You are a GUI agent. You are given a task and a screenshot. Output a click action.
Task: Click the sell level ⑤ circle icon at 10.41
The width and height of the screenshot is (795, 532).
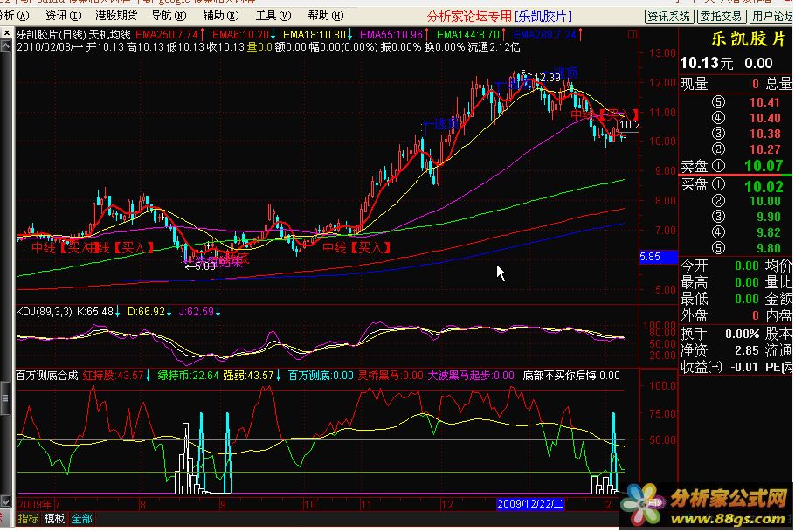tap(718, 102)
